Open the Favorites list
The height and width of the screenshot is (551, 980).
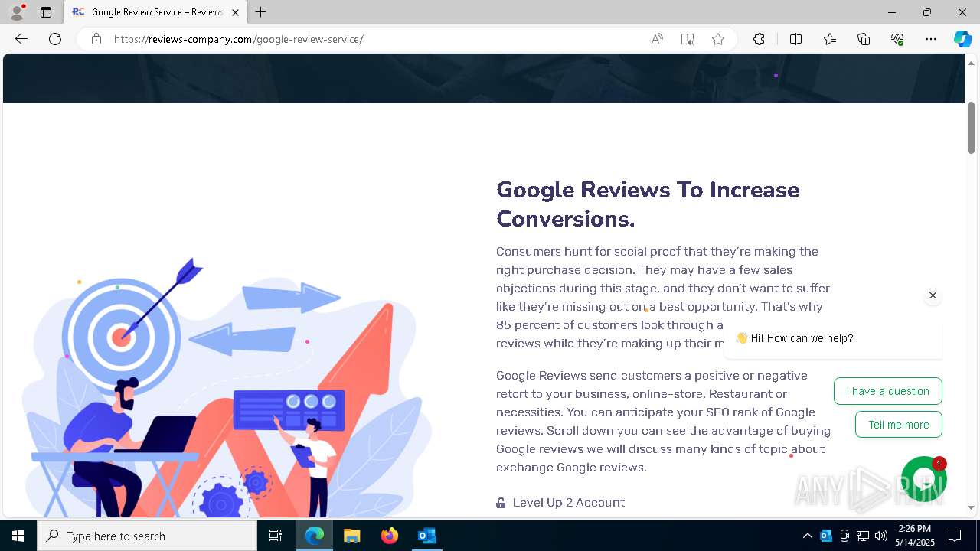[x=830, y=39]
